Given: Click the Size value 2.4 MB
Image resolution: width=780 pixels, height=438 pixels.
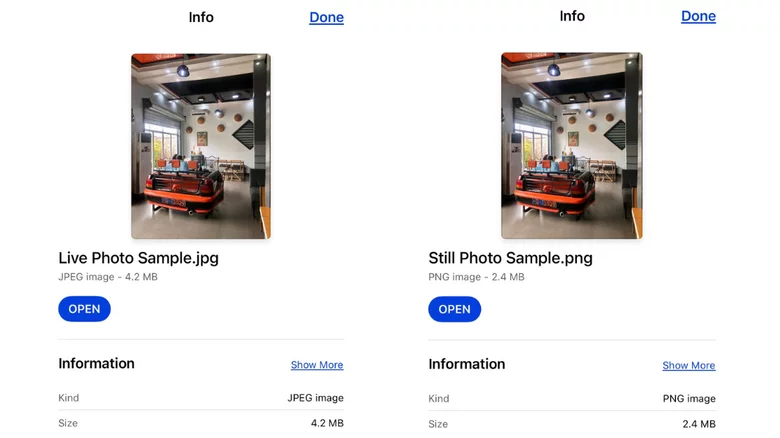Looking at the screenshot, I should 698,424.
